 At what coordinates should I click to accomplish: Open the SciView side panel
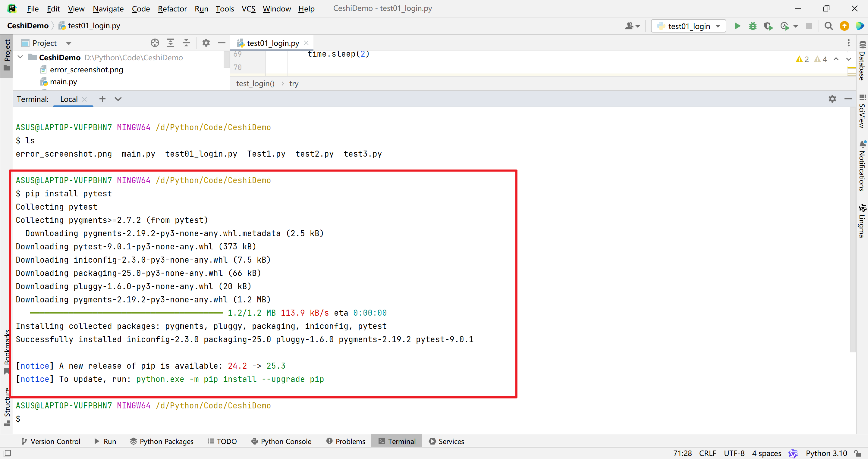[862, 111]
